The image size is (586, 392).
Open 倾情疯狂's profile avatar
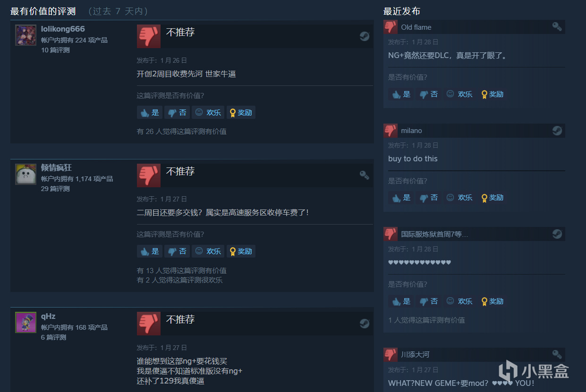tap(25, 174)
